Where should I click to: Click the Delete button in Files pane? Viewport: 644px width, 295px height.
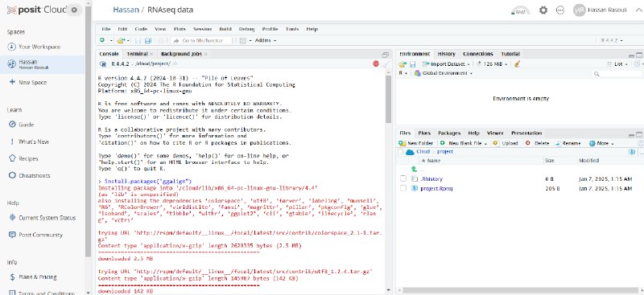click(537, 143)
